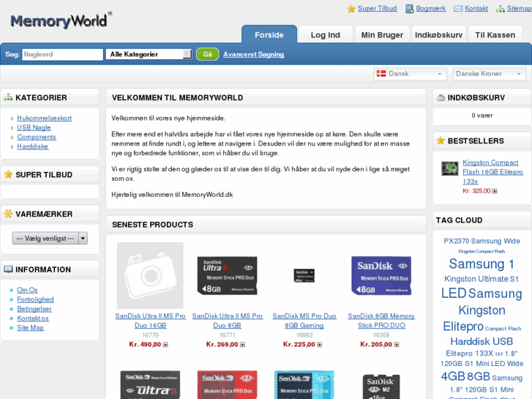Click the SanDisk Ultra II 16GB placeholder image
The width and height of the screenshot is (532, 399).
pyautogui.click(x=150, y=275)
